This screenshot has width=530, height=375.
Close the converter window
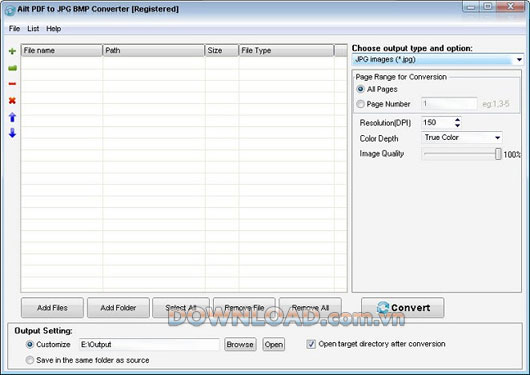511,6
